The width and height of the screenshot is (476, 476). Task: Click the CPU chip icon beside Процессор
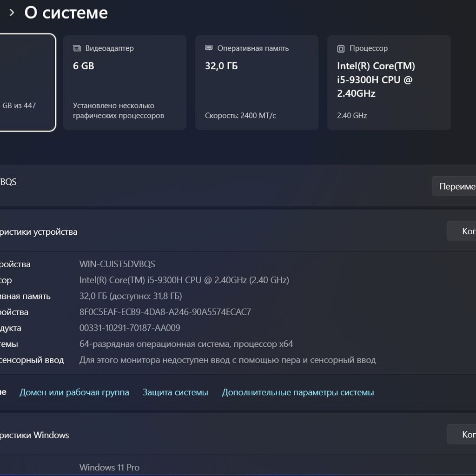coord(341,48)
